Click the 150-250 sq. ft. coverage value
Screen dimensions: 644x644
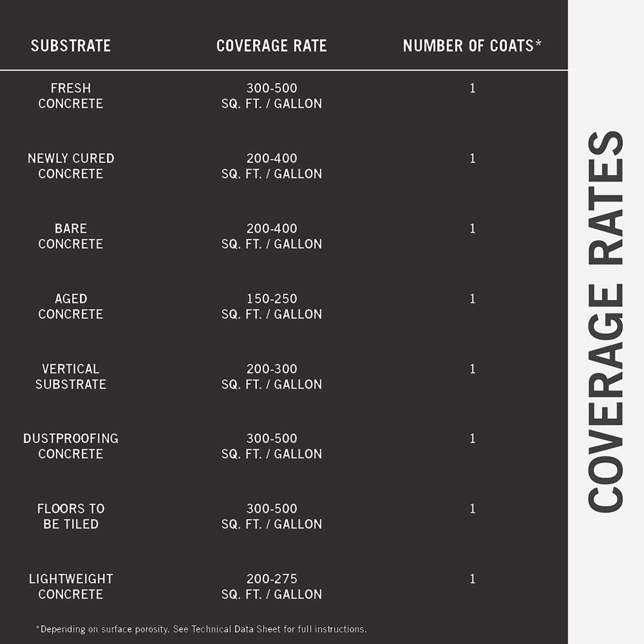click(x=271, y=306)
